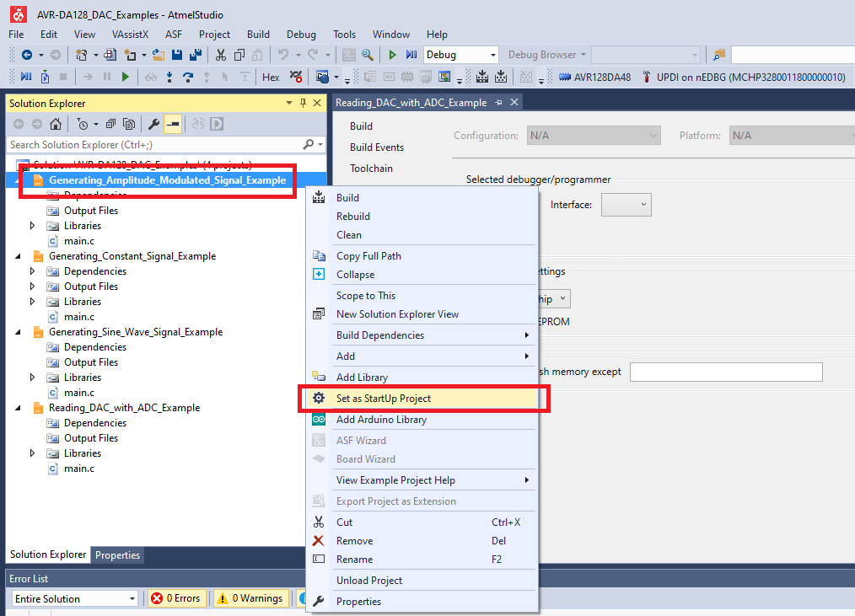The image size is (855, 616).
Task: Select Generating_Sine_Wave_Signal_Example project
Action: tap(136, 332)
